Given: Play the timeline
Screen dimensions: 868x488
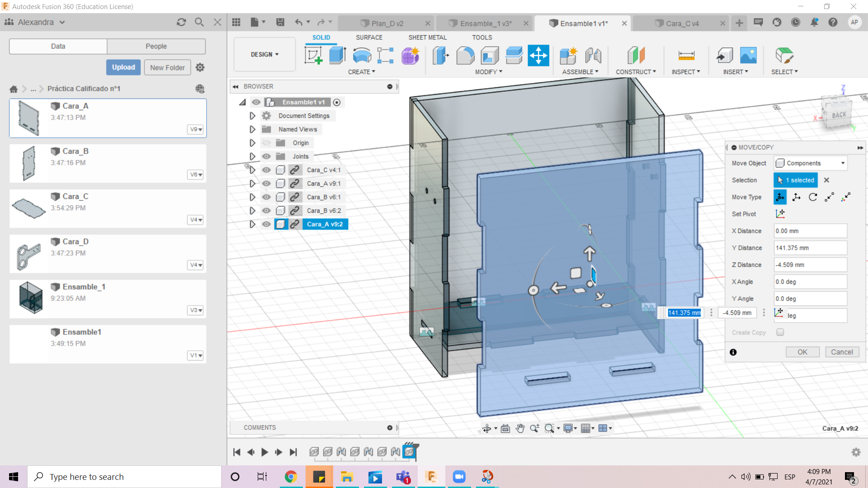Looking at the screenshot, I should coord(265,452).
